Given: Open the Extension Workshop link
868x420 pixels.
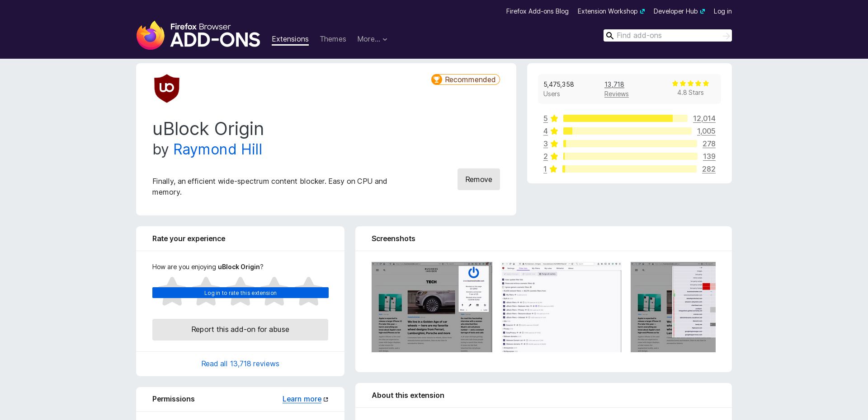Looking at the screenshot, I should point(611,11).
